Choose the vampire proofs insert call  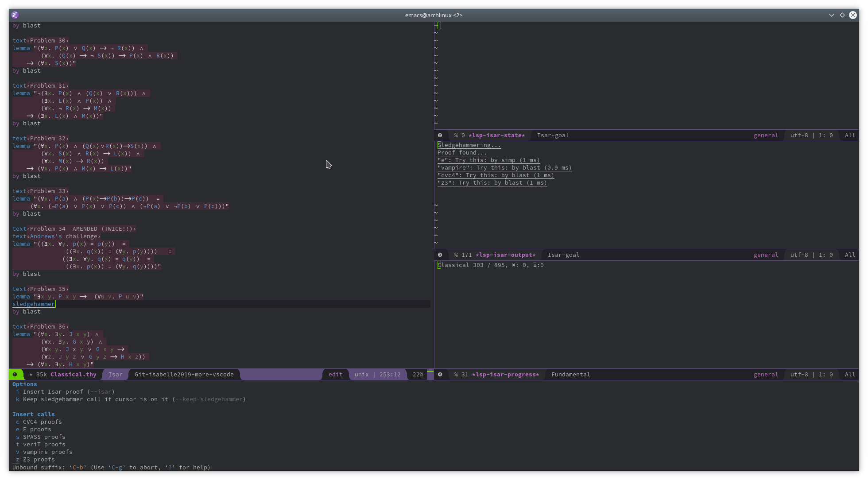(x=44, y=452)
